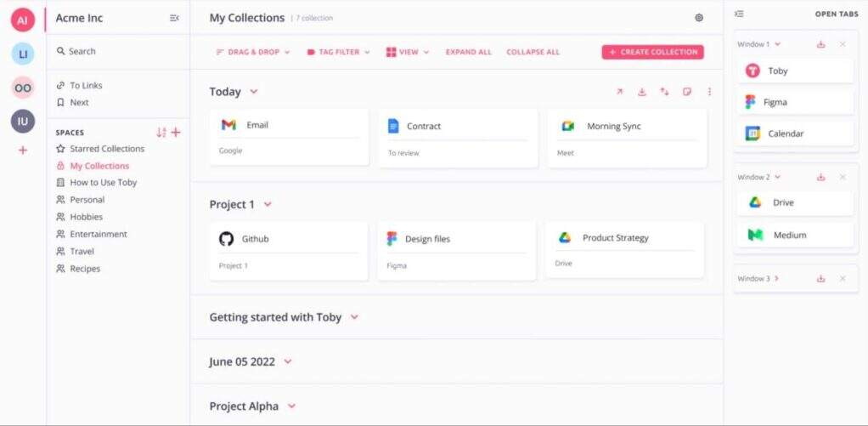Expand the Window 3 tab group
The image size is (868, 426).
[x=776, y=279]
